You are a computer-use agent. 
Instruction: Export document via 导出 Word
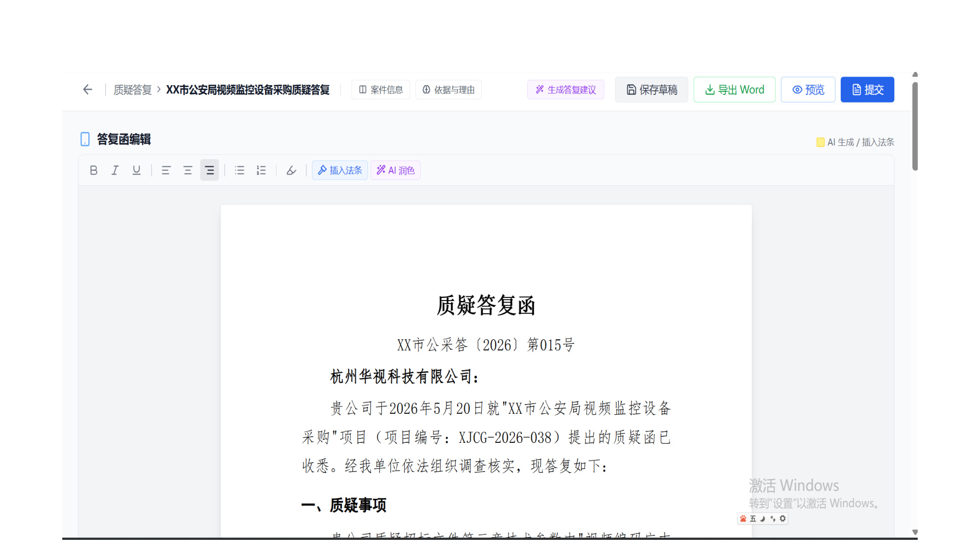(x=734, y=90)
